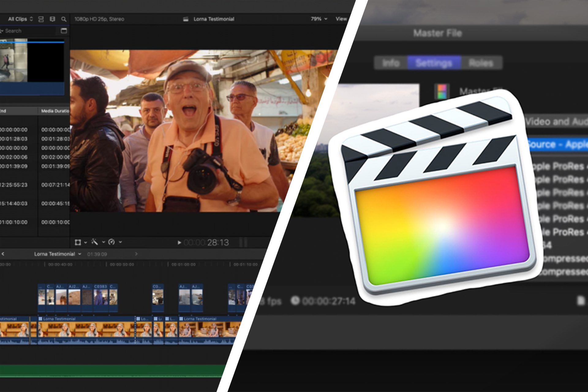The width and height of the screenshot is (588, 392).
Task: Toggle the audio meters beside timecode
Action: tap(243, 243)
